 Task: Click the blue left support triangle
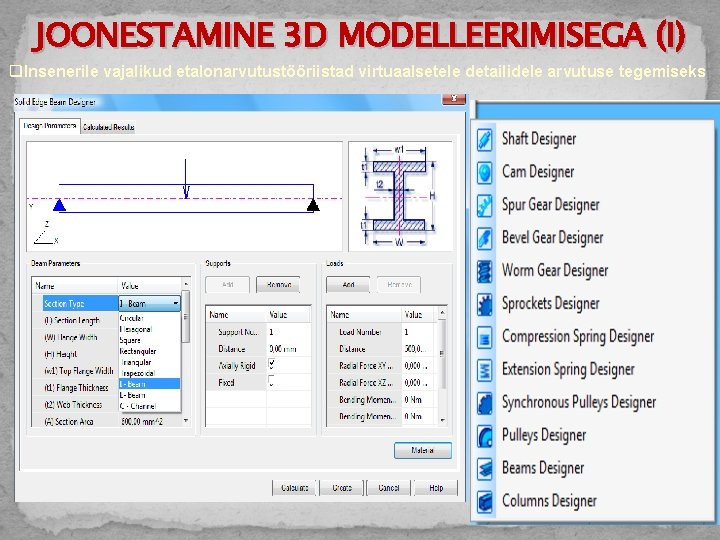point(59,205)
